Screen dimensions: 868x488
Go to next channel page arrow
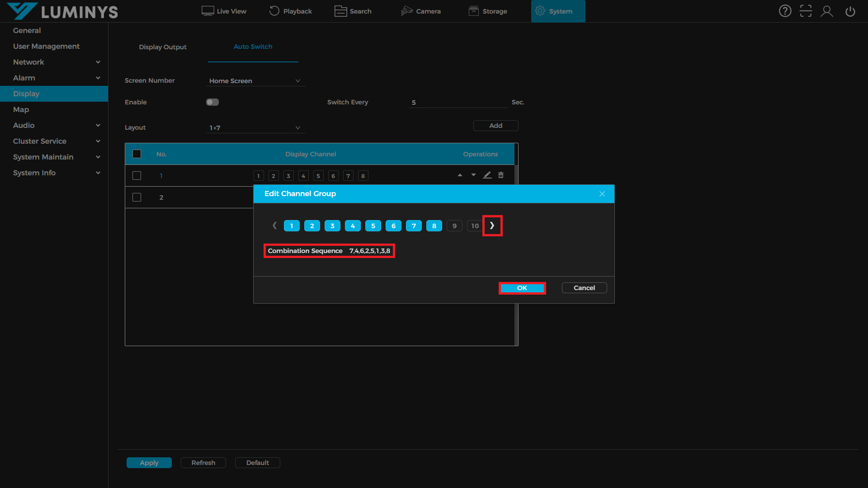click(x=492, y=225)
